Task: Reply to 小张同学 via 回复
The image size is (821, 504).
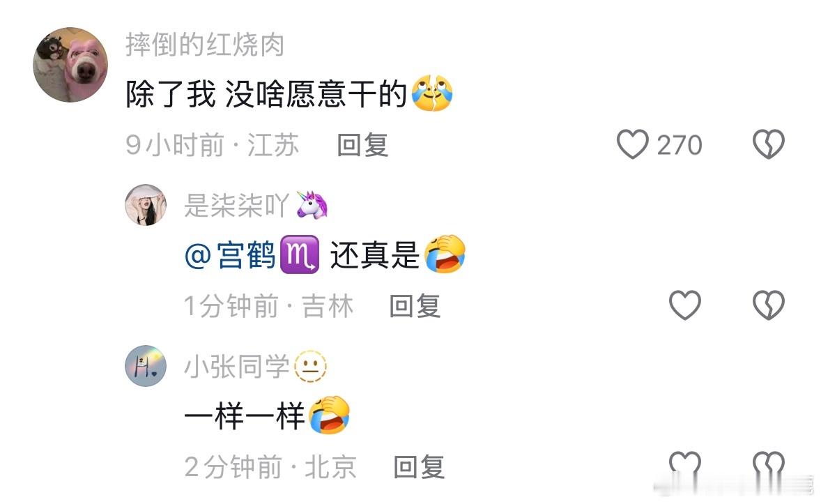Action: [x=419, y=467]
